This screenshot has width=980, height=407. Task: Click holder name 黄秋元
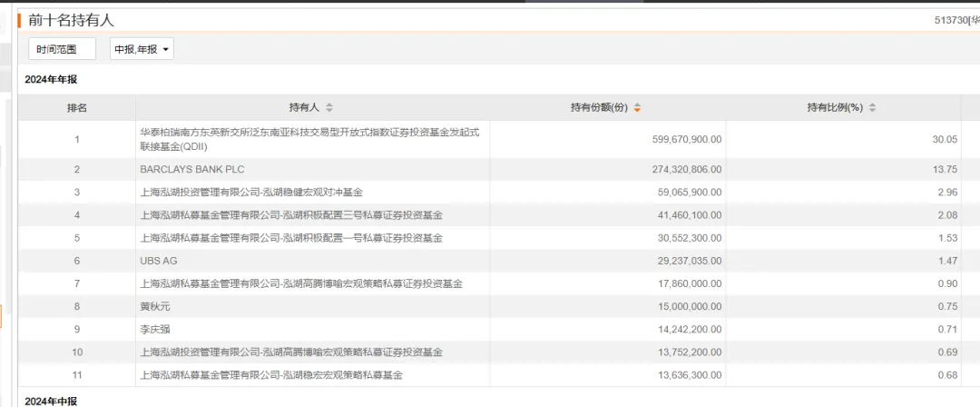click(x=154, y=306)
